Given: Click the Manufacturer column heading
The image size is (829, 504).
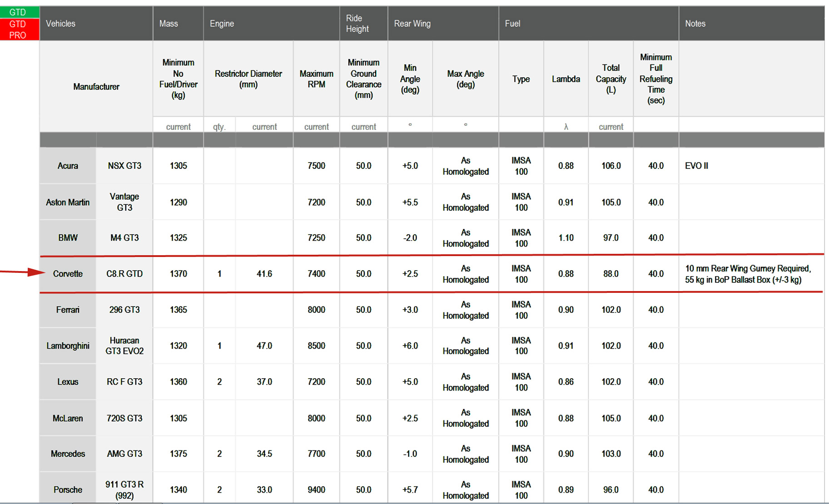Looking at the screenshot, I should (96, 87).
